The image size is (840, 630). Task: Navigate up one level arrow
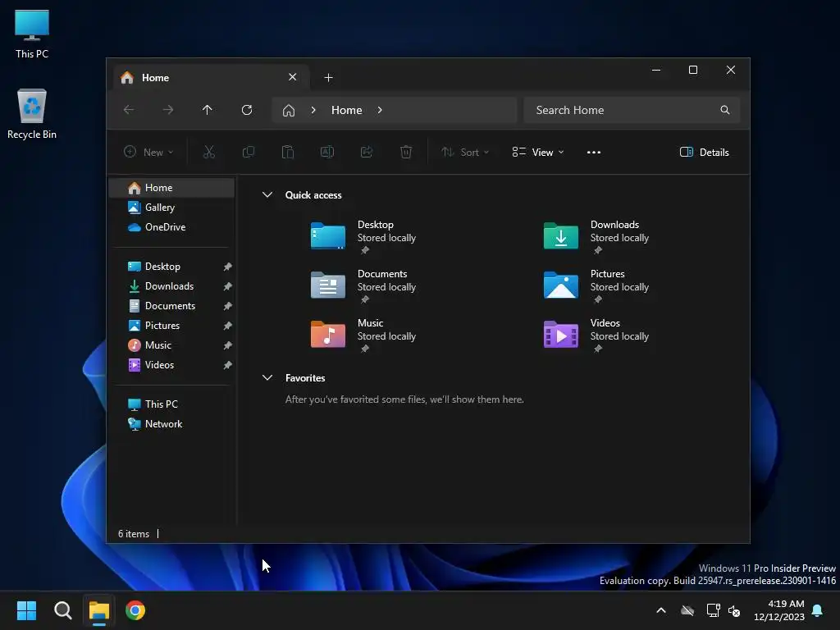208,110
